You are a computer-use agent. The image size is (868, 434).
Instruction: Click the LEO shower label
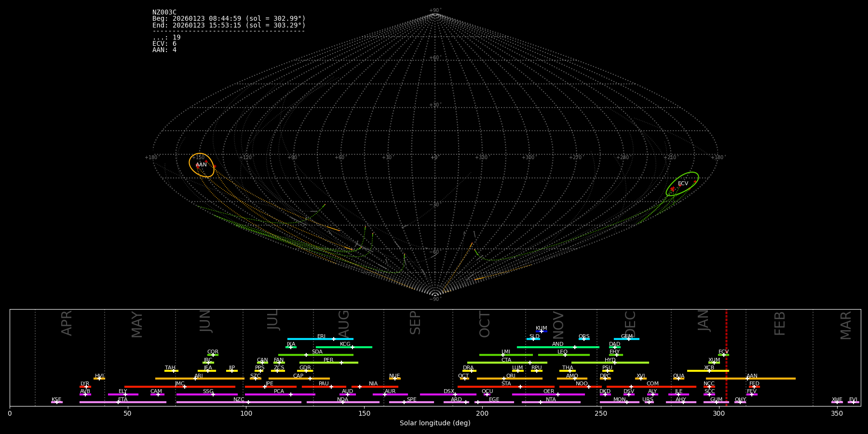click(563, 352)
